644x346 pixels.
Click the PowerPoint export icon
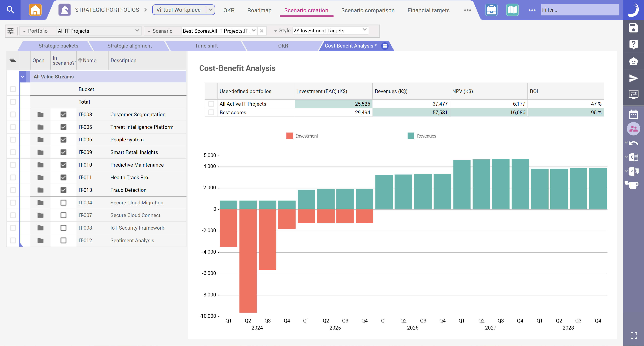click(x=634, y=171)
